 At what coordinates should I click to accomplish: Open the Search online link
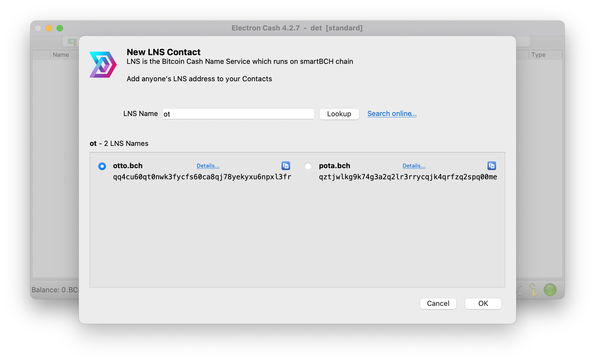392,114
